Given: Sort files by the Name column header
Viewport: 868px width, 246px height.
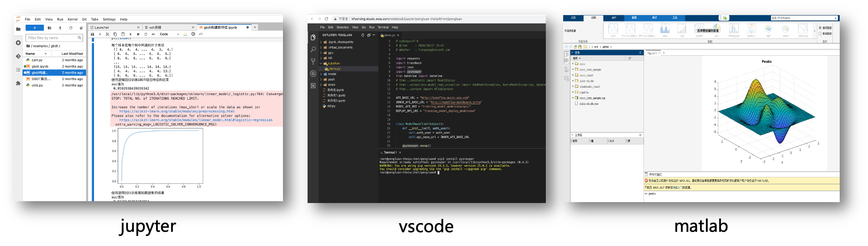Looking at the screenshot, I should pos(31,53).
